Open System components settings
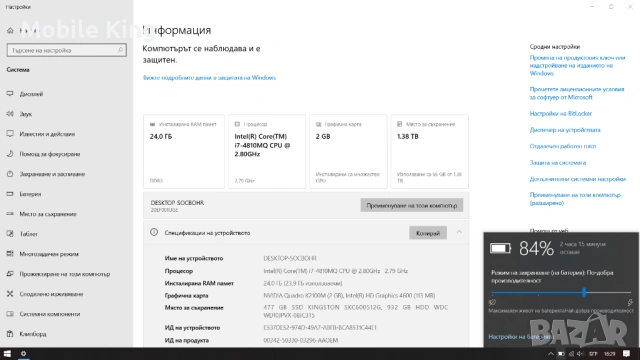This screenshot has width=640, height=360. click(x=49, y=314)
